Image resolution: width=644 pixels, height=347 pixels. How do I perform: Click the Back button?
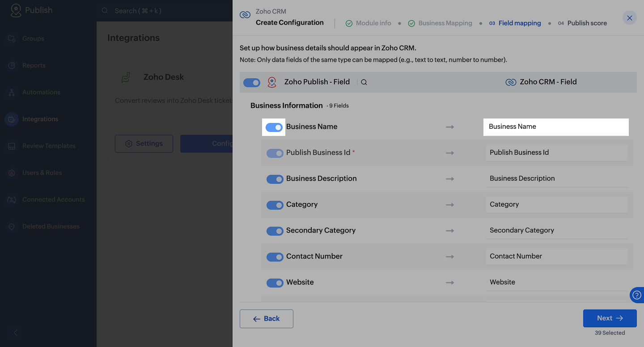coord(266,319)
